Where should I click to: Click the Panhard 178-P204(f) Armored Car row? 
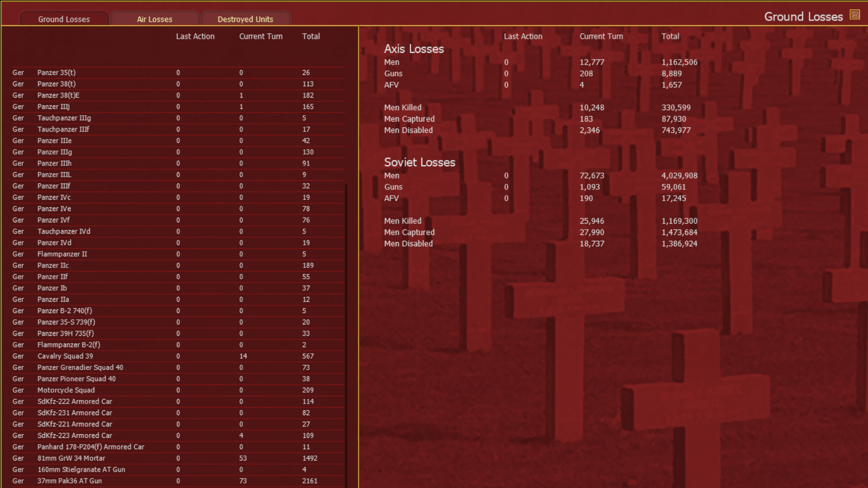point(90,447)
